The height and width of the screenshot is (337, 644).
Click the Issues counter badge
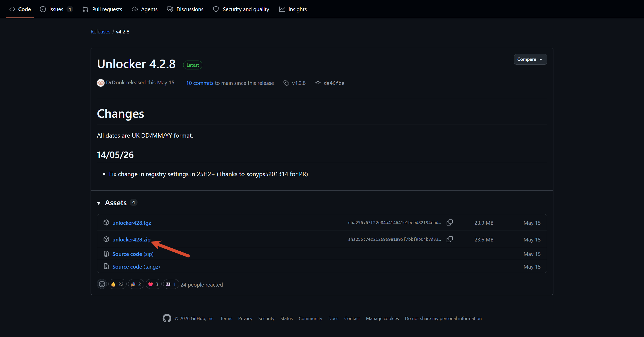click(x=70, y=9)
